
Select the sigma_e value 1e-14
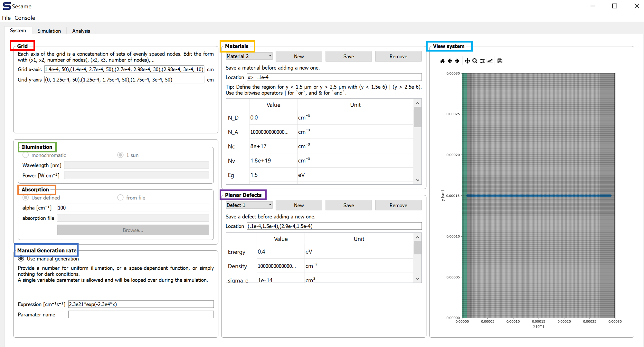[280, 279]
